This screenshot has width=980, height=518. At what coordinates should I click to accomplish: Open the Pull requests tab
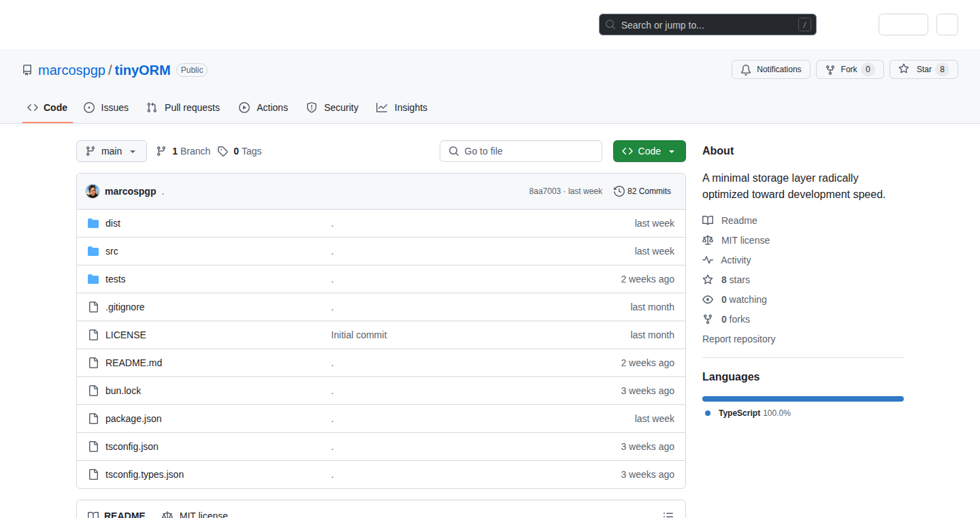[183, 108]
